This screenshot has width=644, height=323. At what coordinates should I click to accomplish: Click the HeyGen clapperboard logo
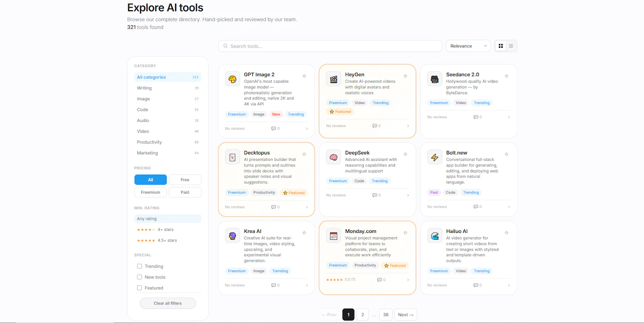334,79
